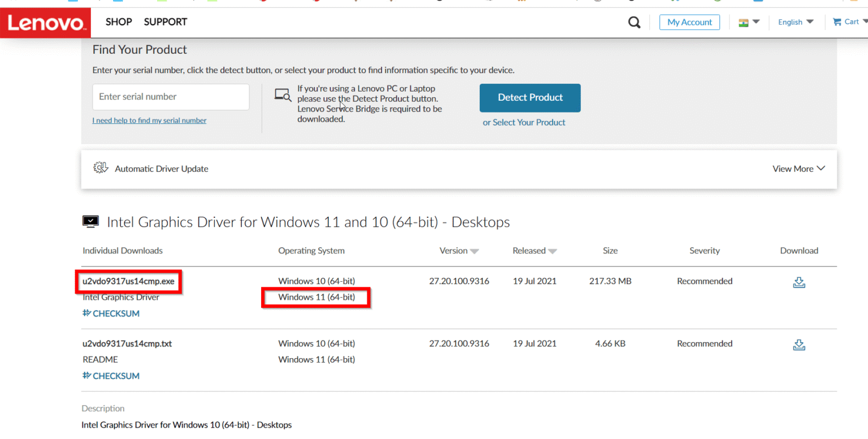Click the shopping cart icon
The image size is (868, 439).
[837, 21]
